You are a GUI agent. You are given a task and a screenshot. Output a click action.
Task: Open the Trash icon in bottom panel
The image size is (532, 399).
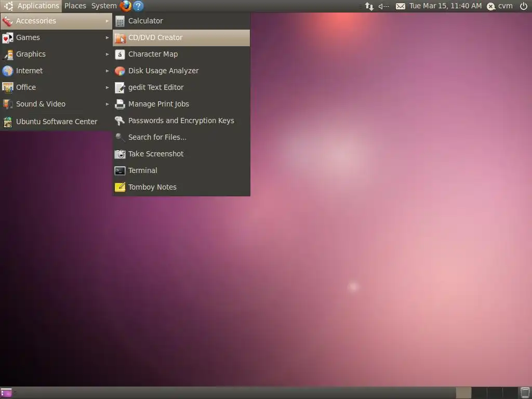tap(525, 393)
